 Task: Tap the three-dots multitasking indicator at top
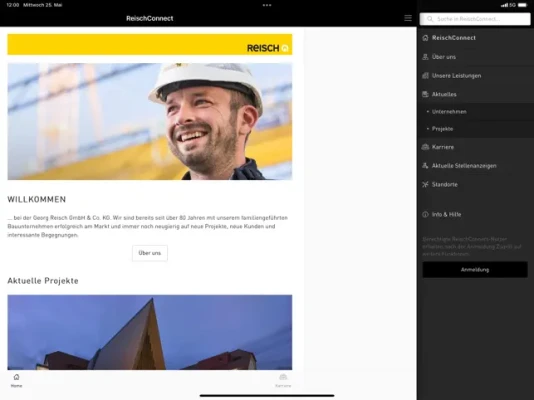tap(267, 5)
